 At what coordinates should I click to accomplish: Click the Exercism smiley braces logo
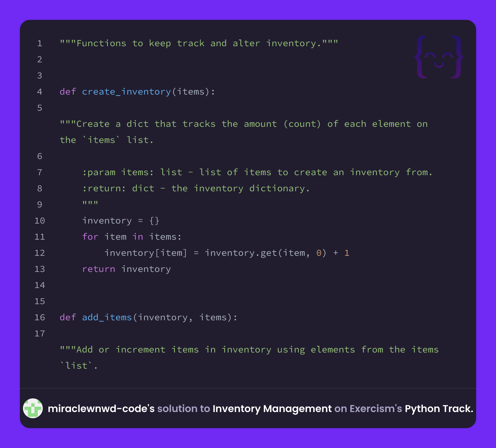[439, 57]
